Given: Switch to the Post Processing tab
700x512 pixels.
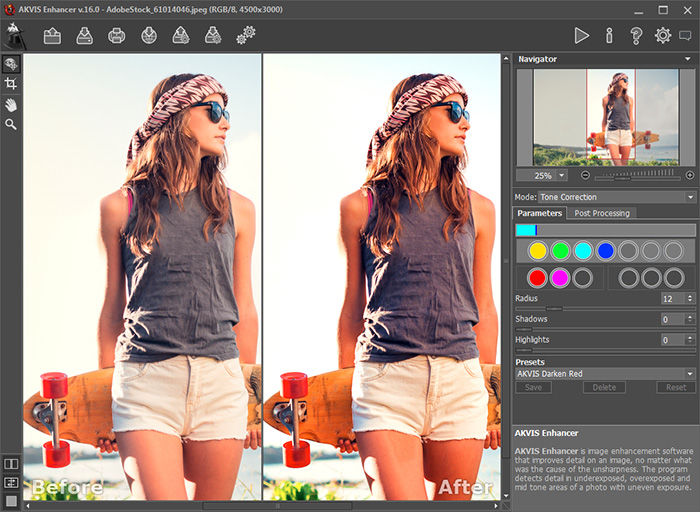Looking at the screenshot, I should pyautogui.click(x=602, y=213).
